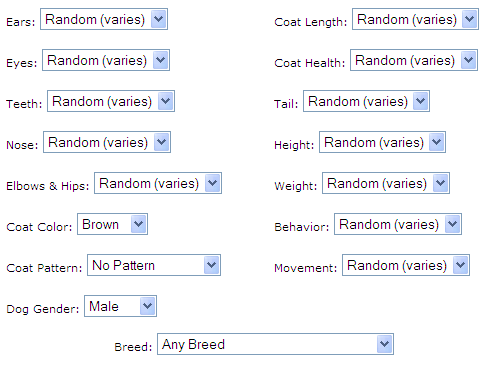Open the Coat Length dropdown
Viewport: 487px width, 368px height.
point(415,19)
